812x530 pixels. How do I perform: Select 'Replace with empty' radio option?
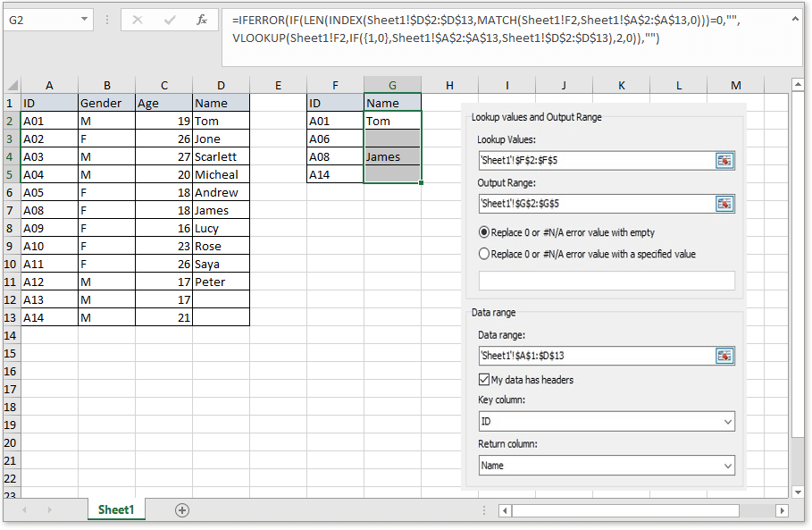[x=485, y=232]
